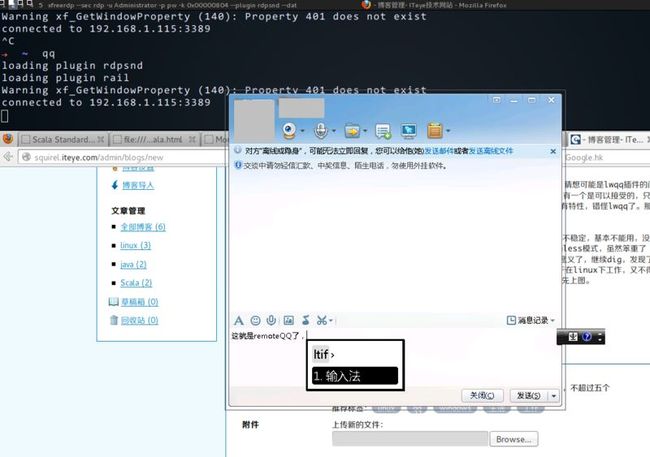Click the music share icon

coord(306,320)
